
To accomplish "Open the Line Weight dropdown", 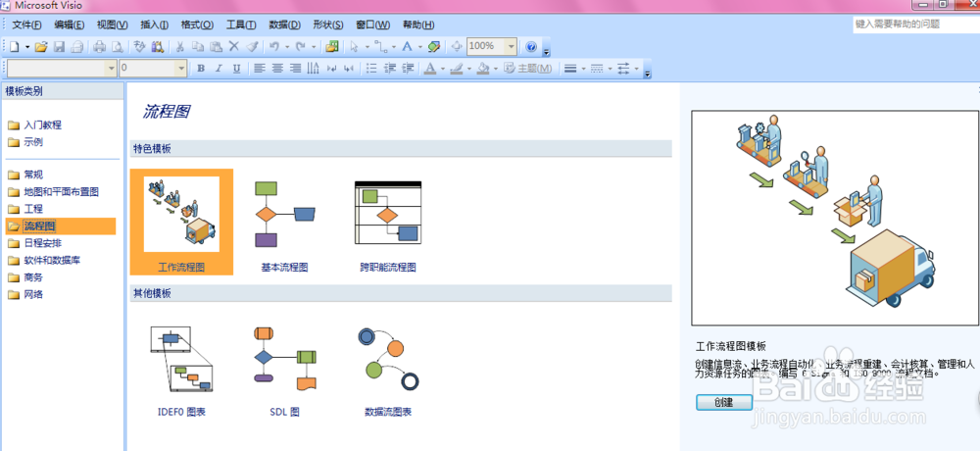I will tap(583, 69).
